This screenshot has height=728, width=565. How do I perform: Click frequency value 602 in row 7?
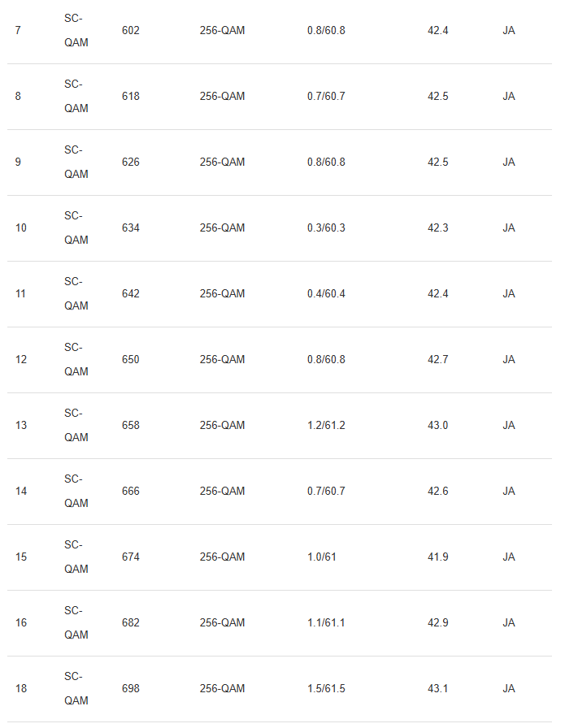tap(130, 31)
